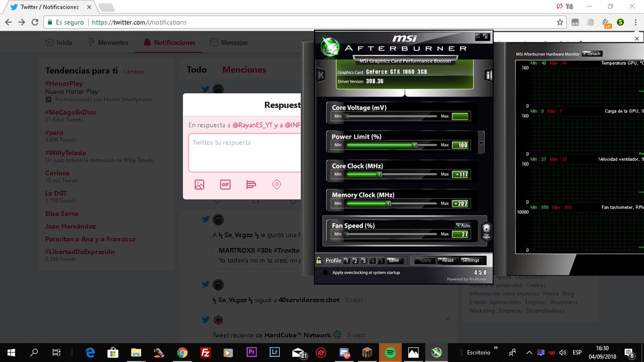Open Premiere Pro from the taskbar
Image resolution: width=644 pixels, height=362 pixels.
coord(251,352)
